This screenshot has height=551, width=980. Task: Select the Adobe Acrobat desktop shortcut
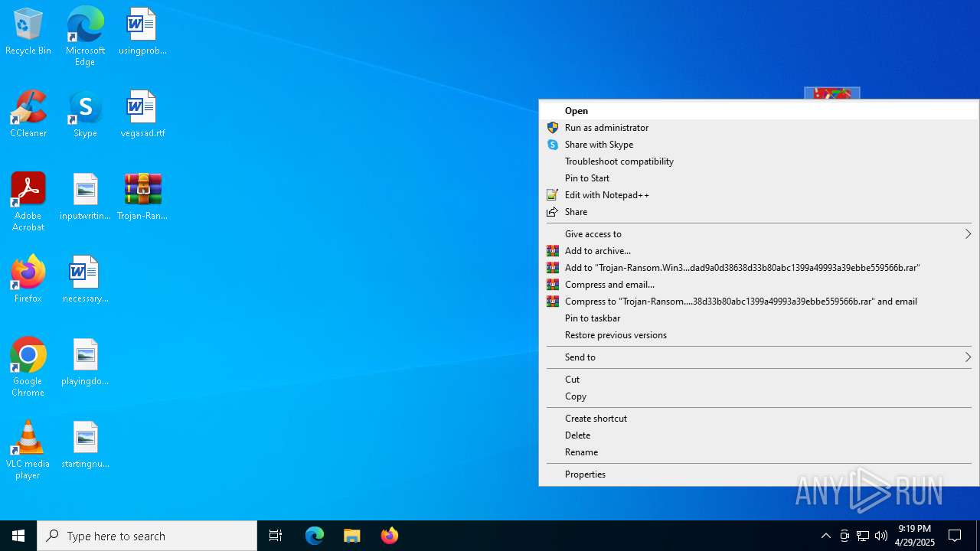coord(28,202)
